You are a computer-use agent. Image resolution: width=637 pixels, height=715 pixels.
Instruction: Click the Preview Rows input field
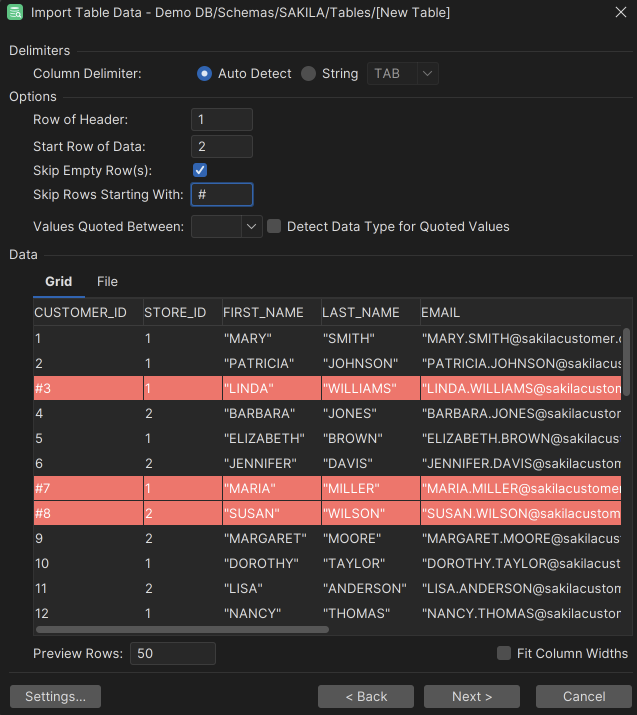172,654
